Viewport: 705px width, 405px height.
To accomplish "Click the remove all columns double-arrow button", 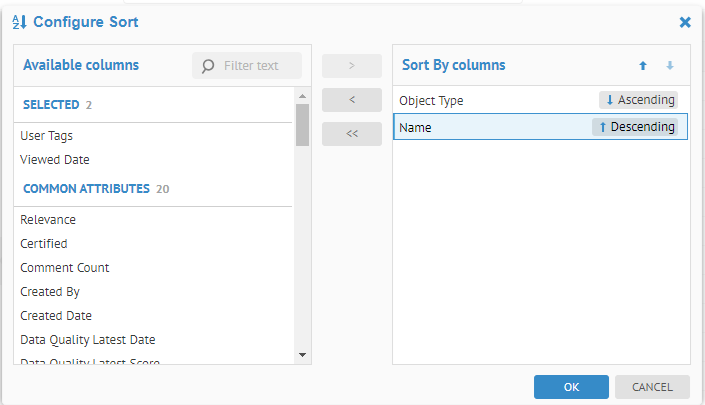I will [x=352, y=134].
